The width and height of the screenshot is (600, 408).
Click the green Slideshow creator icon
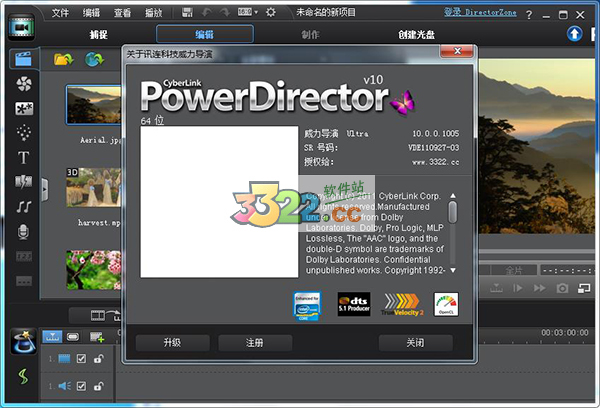(x=23, y=376)
